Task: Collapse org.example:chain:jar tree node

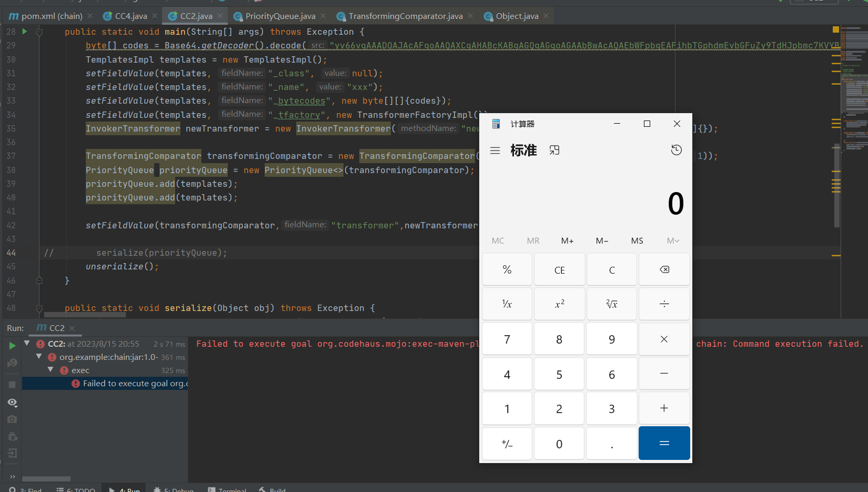Action: point(39,357)
